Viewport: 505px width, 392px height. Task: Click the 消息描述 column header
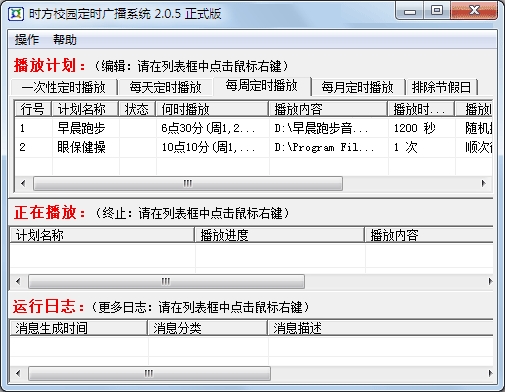tap(380, 328)
